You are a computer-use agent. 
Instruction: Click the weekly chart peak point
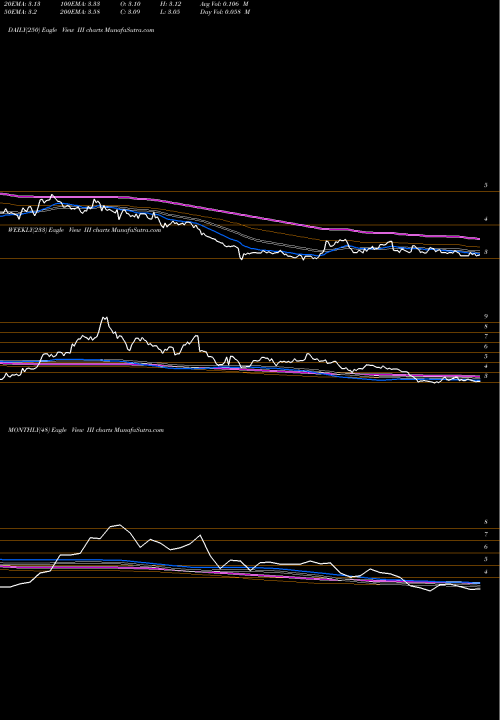click(x=105, y=317)
